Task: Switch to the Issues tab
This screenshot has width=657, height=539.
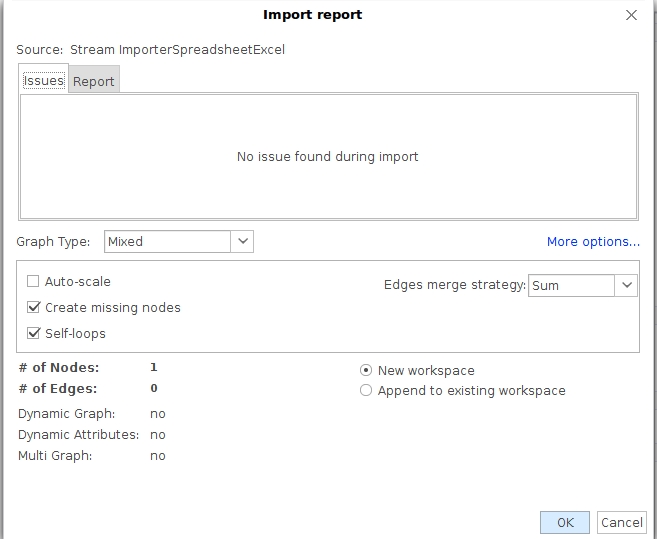Action: click(44, 81)
